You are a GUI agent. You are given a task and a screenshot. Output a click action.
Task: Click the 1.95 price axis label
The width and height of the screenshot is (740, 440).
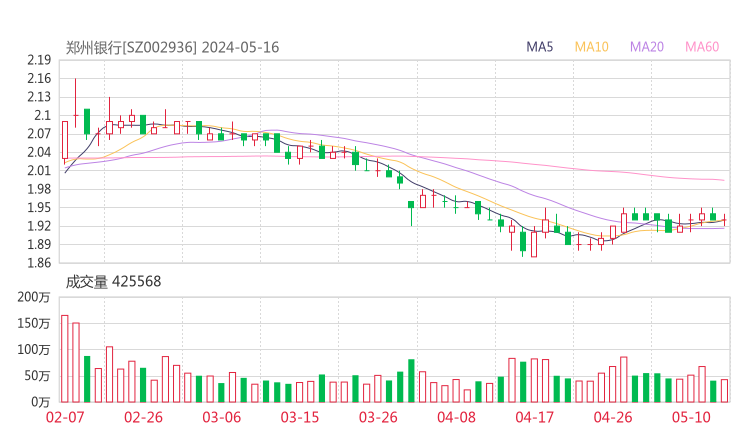(x=39, y=207)
